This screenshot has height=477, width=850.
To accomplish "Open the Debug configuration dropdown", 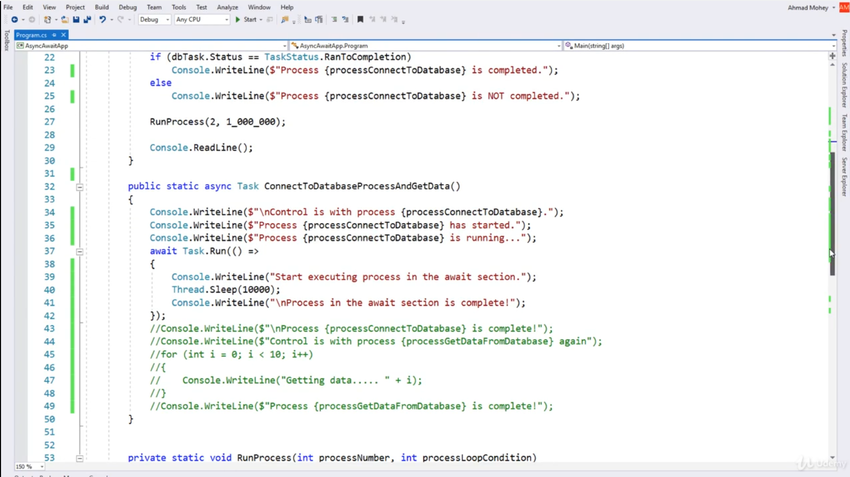I will [154, 20].
